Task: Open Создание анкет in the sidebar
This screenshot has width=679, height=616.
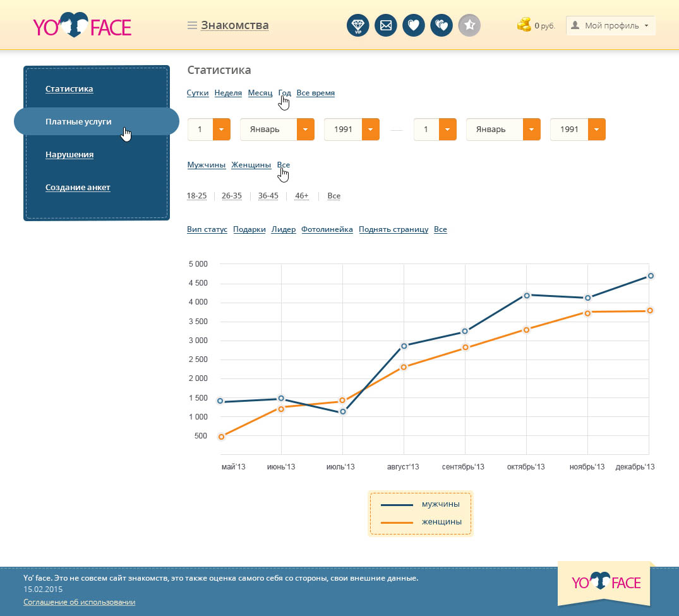Action: coord(78,188)
